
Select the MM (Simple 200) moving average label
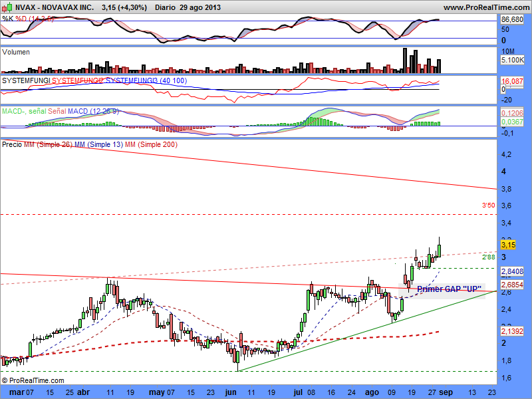tap(152, 144)
